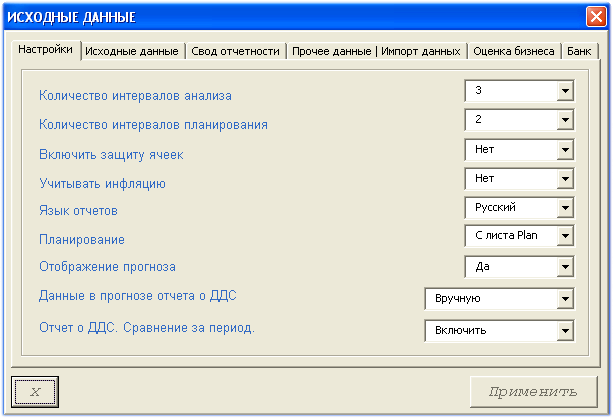613x418 pixels.
Task: Click the Количество интервалов анализа label
Action: 135,96
